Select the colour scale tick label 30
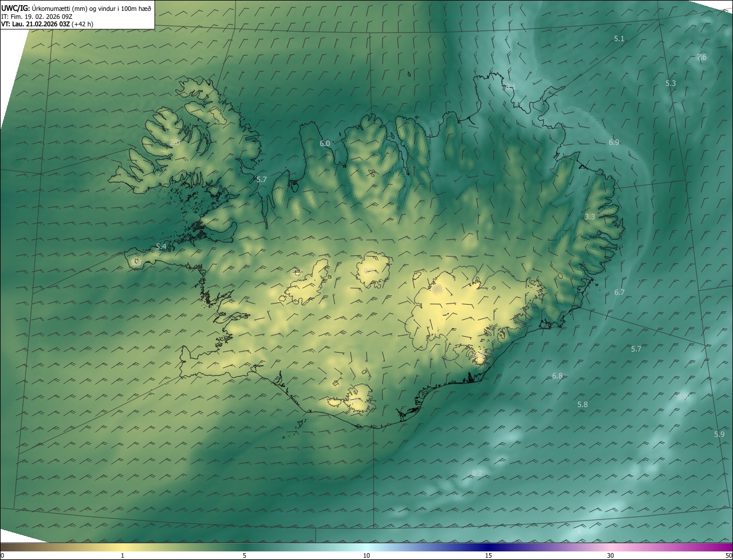Viewport: 733px width, 560px height. pyautogui.click(x=610, y=555)
